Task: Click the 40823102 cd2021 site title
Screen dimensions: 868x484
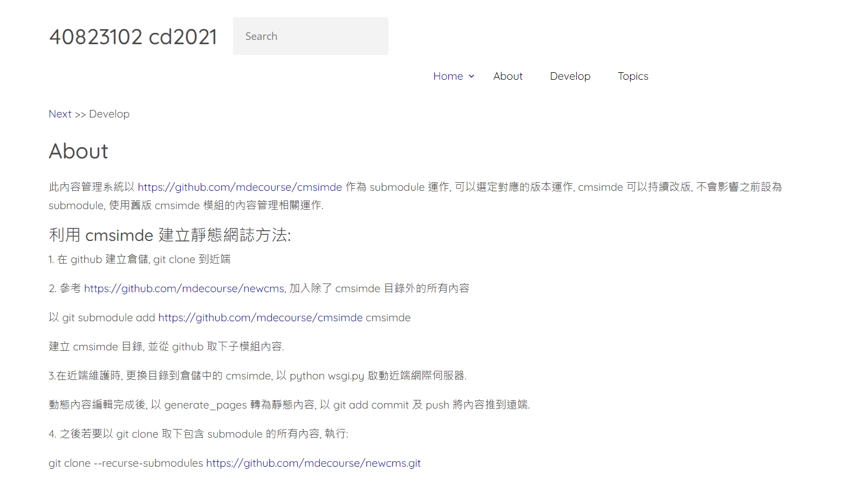Action: tap(133, 37)
